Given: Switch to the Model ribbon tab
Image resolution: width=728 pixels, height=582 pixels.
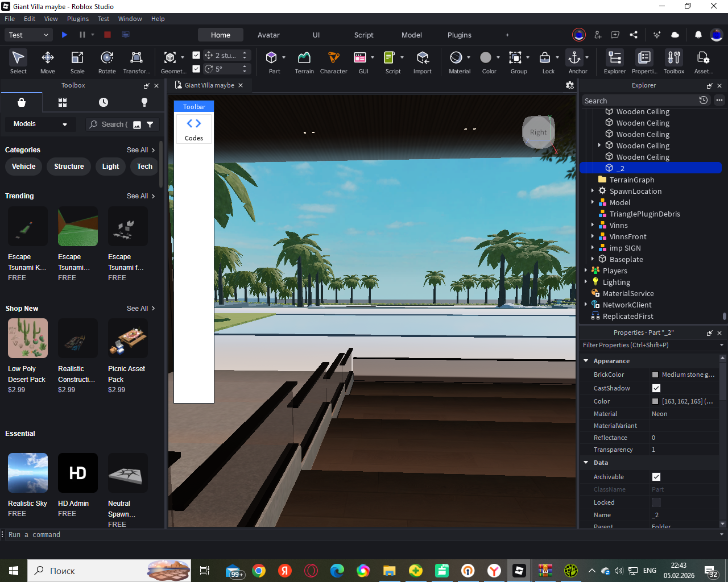Looking at the screenshot, I should coord(412,35).
